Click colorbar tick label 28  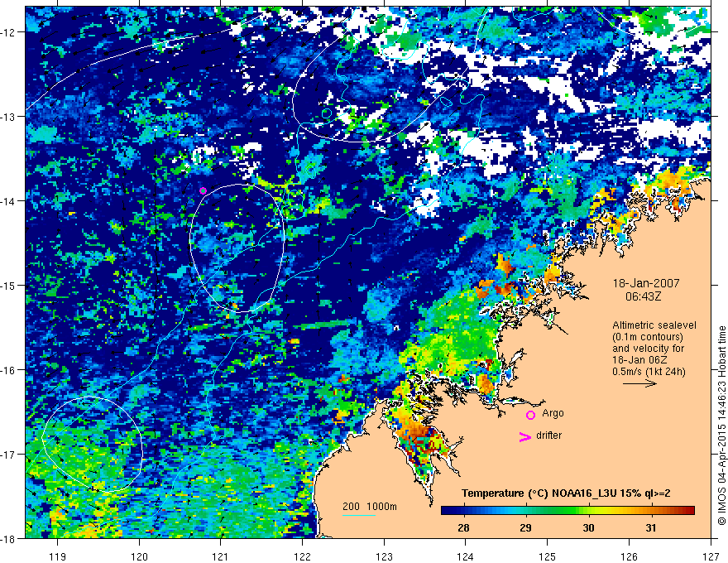coord(463,527)
